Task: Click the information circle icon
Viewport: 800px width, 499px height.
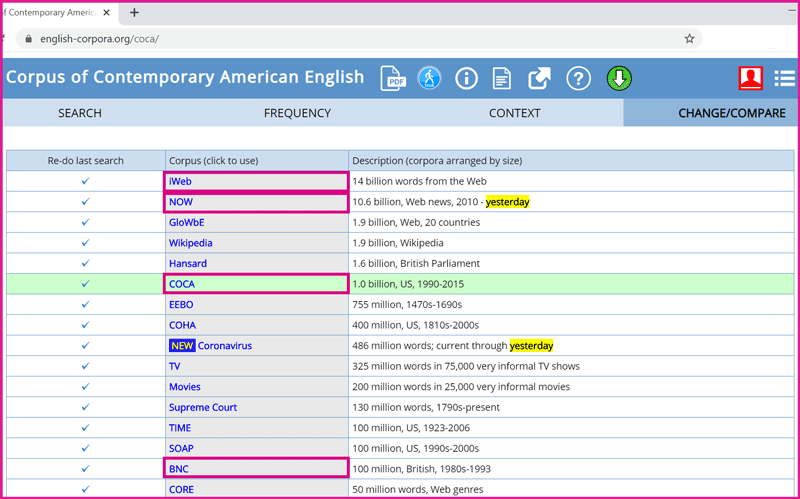Action: 466,78
